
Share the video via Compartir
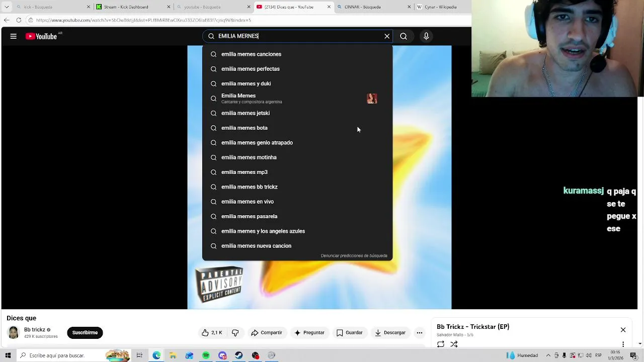[267, 332]
